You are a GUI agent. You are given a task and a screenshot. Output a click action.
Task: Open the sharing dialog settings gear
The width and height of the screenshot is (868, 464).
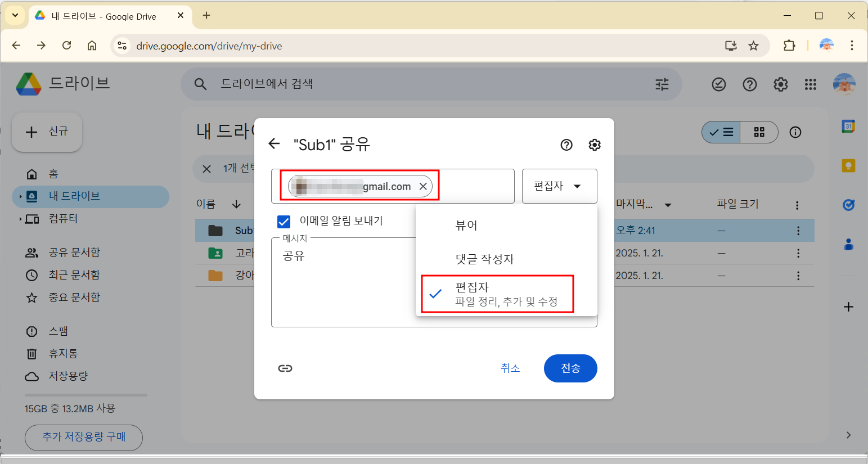[594, 145]
